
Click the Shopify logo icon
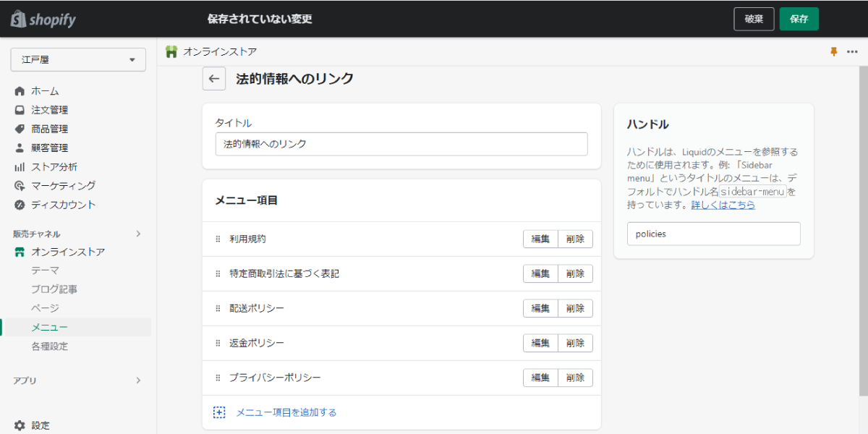point(18,19)
